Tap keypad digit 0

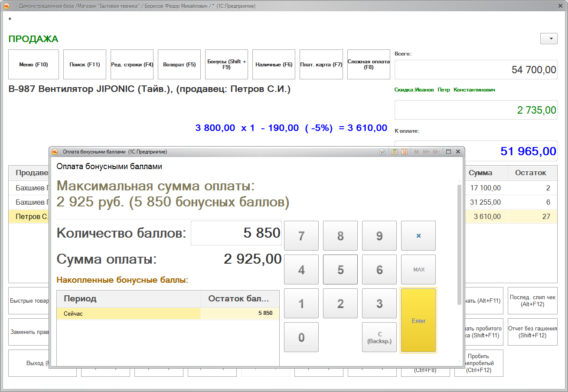pyautogui.click(x=301, y=337)
